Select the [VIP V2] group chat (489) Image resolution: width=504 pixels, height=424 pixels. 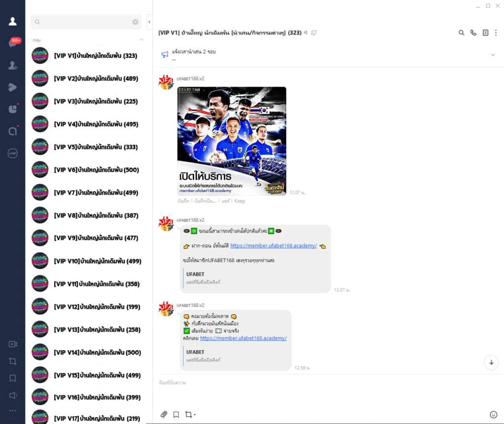click(x=88, y=78)
